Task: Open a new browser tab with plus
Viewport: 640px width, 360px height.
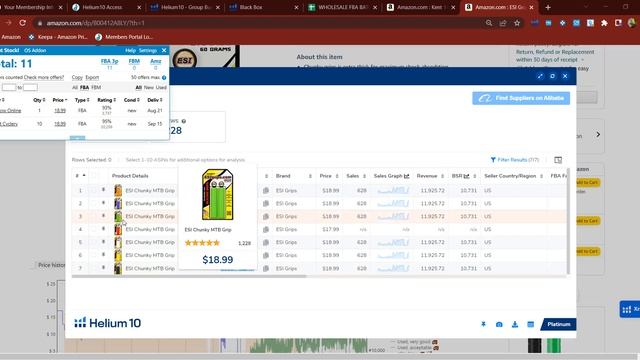Action: click(548, 7)
